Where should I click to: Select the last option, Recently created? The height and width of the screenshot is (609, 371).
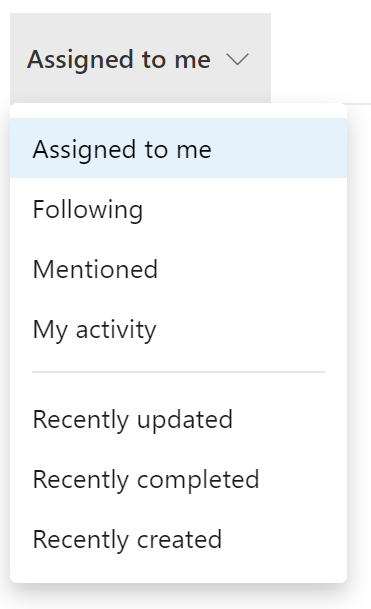click(178, 539)
